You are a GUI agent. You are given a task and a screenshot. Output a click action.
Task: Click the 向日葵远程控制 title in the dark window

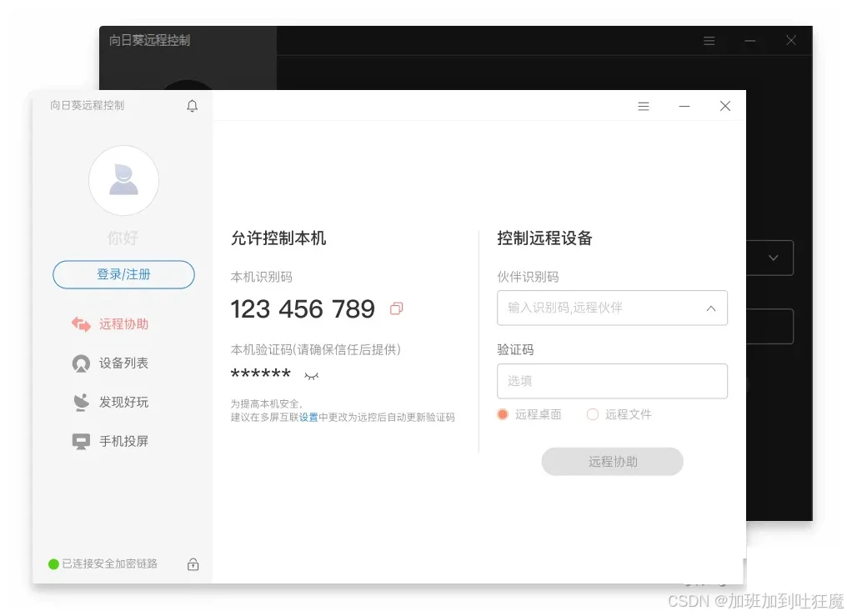[x=149, y=41]
